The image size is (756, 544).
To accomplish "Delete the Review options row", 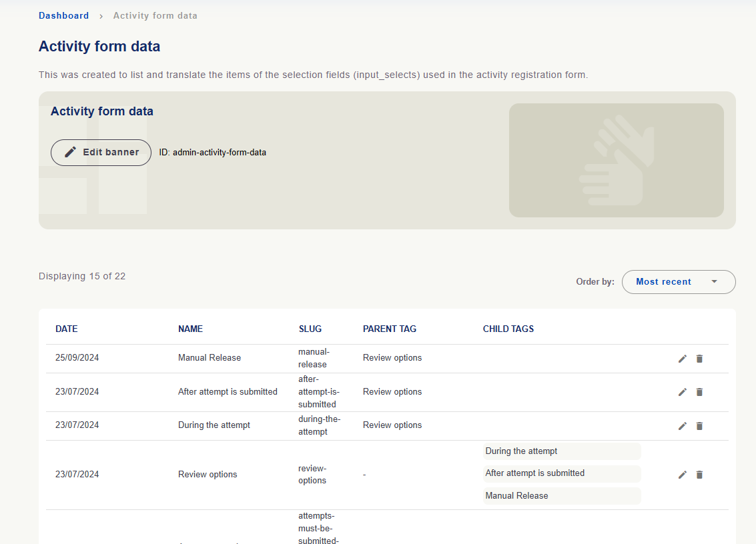I will tap(699, 475).
